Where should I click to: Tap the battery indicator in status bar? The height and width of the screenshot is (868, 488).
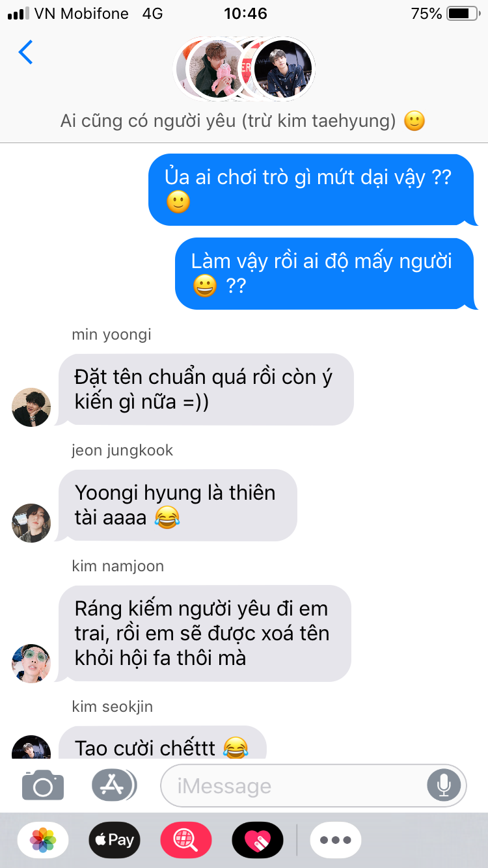[x=463, y=13]
